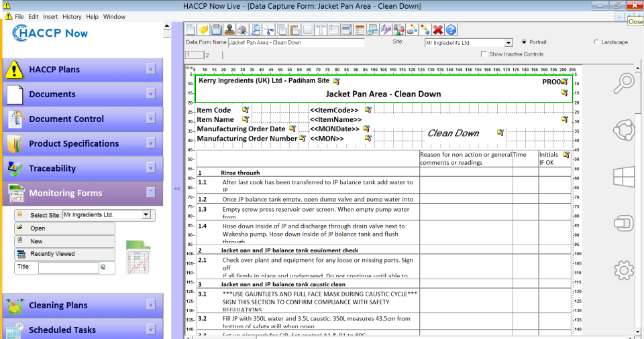Select the blank box control tool
This screenshot has height=339, width=644.
(x=308, y=29)
